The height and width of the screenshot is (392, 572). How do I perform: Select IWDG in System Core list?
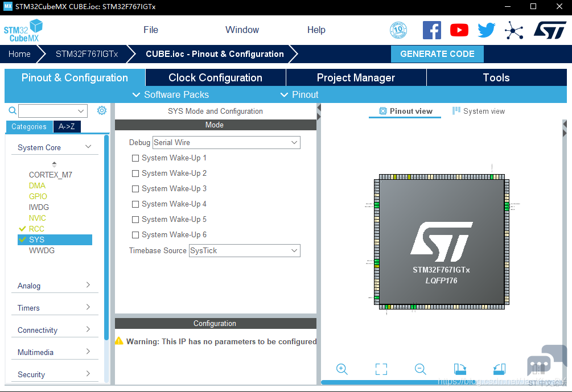point(39,207)
